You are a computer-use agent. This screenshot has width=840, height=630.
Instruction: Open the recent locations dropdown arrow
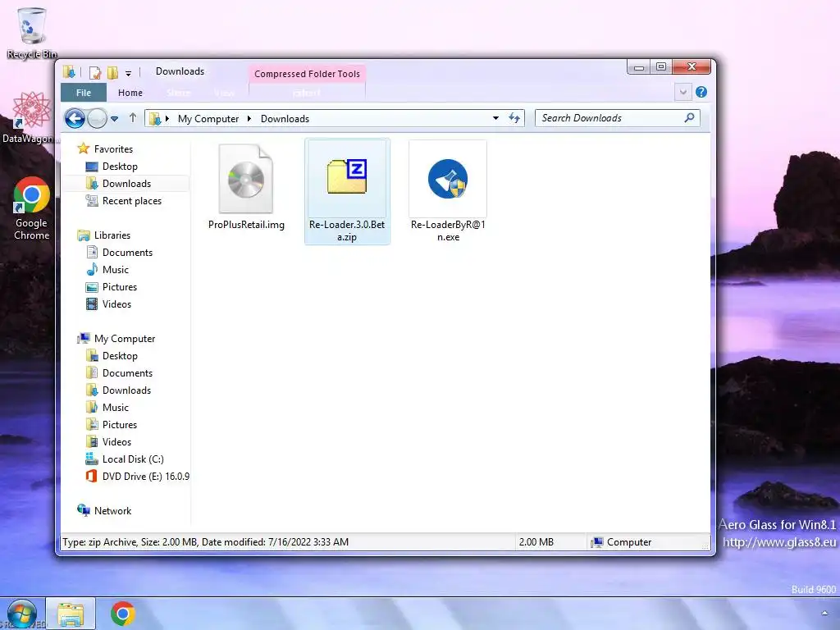(115, 119)
